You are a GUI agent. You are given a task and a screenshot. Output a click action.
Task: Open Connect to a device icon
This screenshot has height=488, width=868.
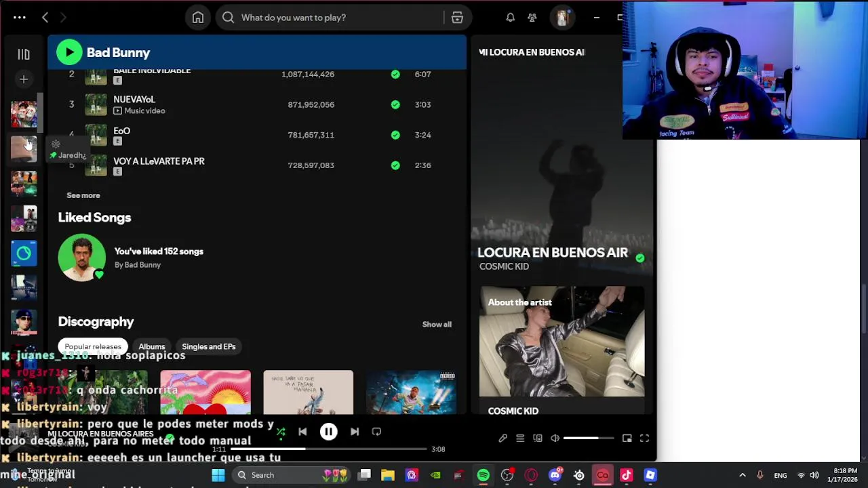[x=538, y=439]
